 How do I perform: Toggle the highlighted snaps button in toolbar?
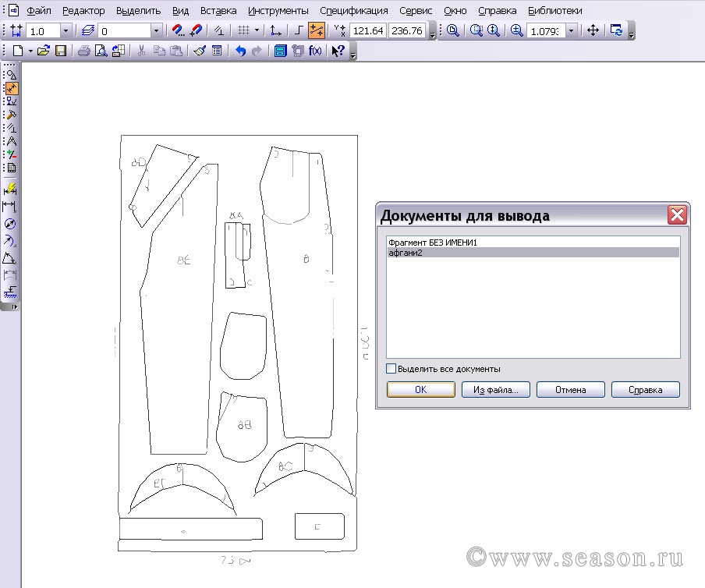tap(316, 30)
